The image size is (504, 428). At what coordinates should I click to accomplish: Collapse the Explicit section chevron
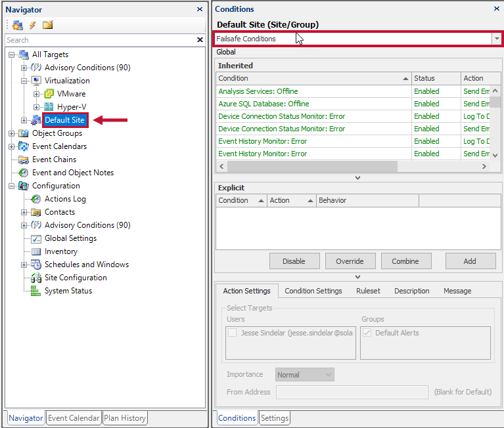click(x=357, y=277)
